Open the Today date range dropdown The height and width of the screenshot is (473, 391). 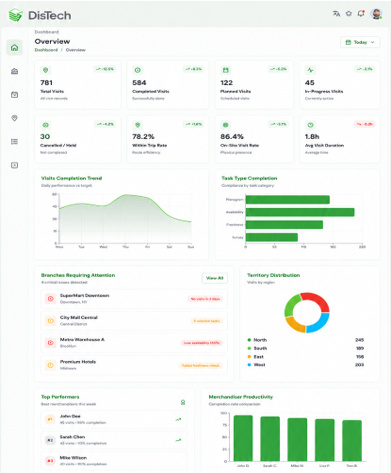pos(360,42)
